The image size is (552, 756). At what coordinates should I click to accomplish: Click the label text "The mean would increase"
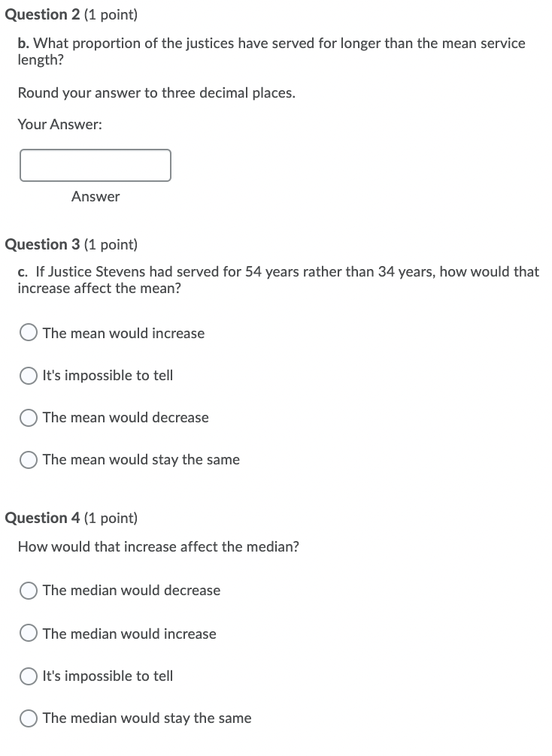(124, 333)
